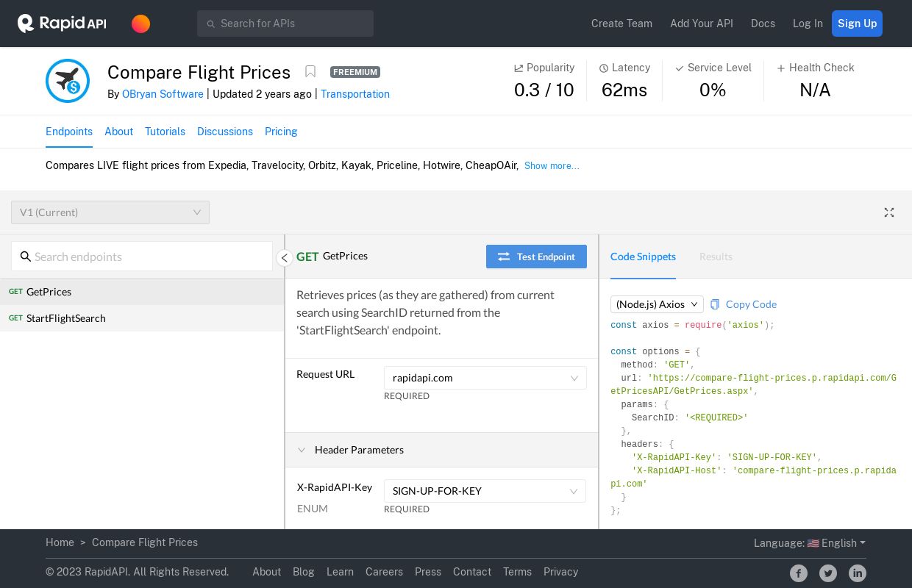
Task: Switch to the Pricing tab
Action: tap(281, 132)
